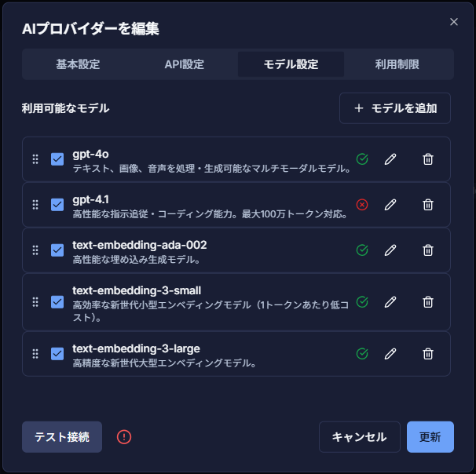Image resolution: width=476 pixels, height=474 pixels.
Task: Grab the drag handle for gpt-4.1
Action: 35,205
